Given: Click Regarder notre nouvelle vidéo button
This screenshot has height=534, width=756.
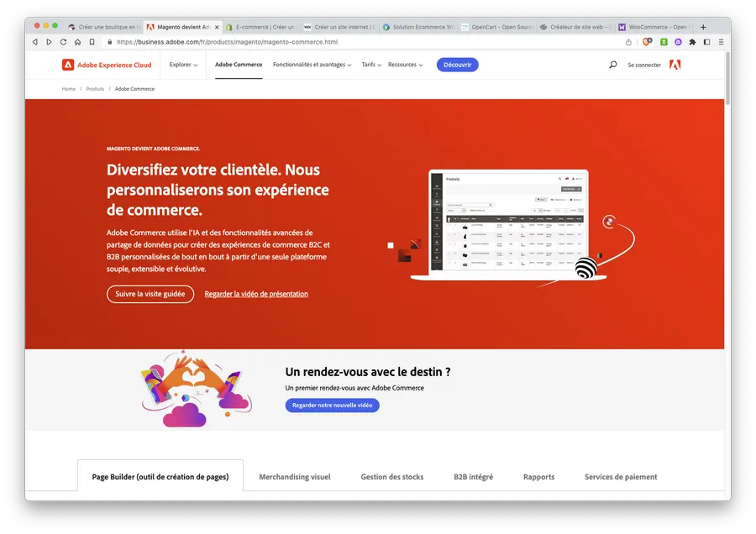Looking at the screenshot, I should (332, 406).
